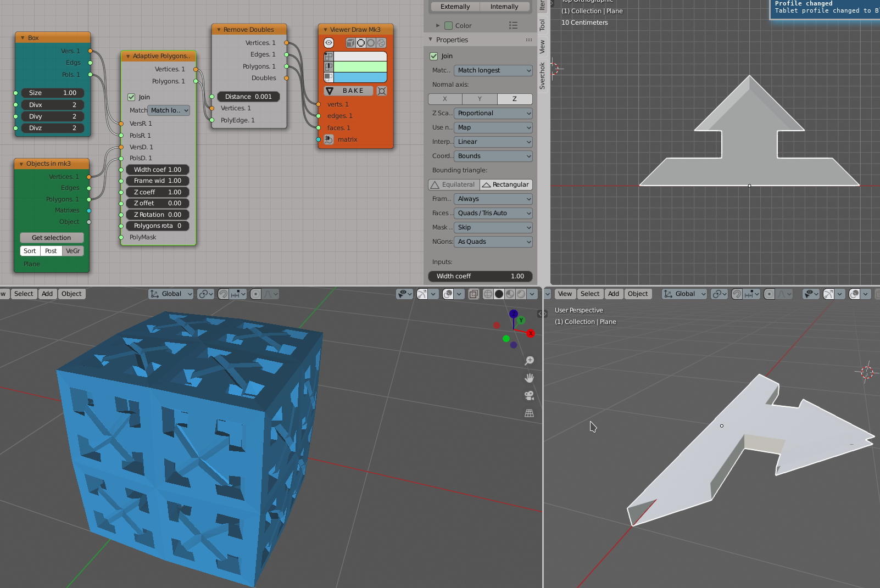Click the ring outline icon in Viewer Draw

[361, 43]
